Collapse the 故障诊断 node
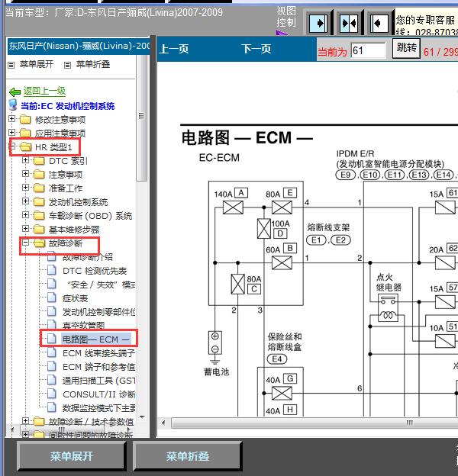 (25, 243)
